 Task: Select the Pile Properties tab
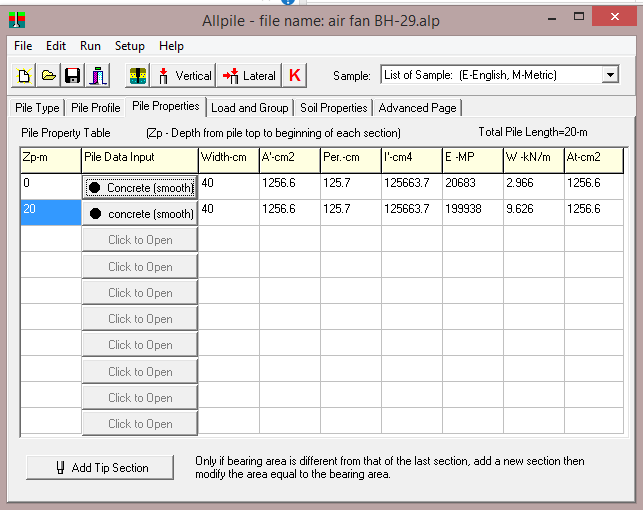point(166,106)
